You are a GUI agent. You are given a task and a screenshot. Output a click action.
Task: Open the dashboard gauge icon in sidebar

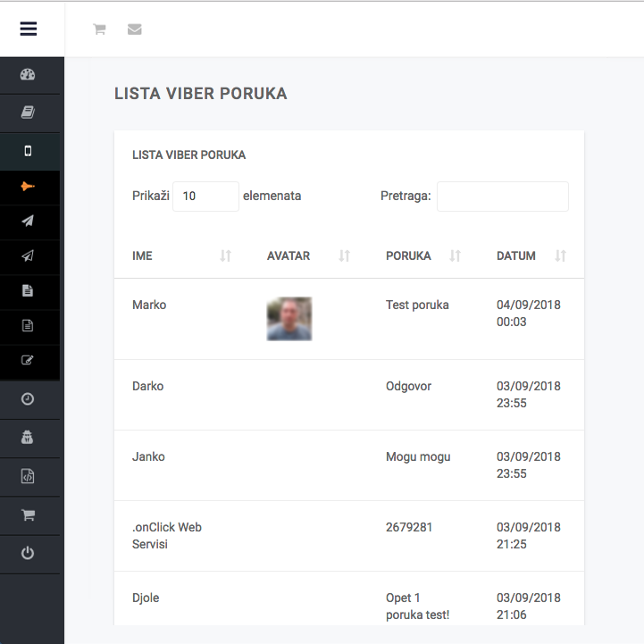28,75
